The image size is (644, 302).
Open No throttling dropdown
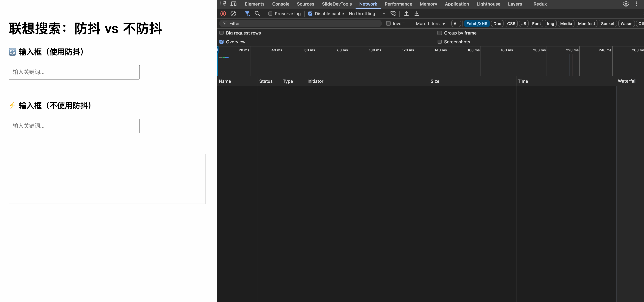(x=367, y=14)
